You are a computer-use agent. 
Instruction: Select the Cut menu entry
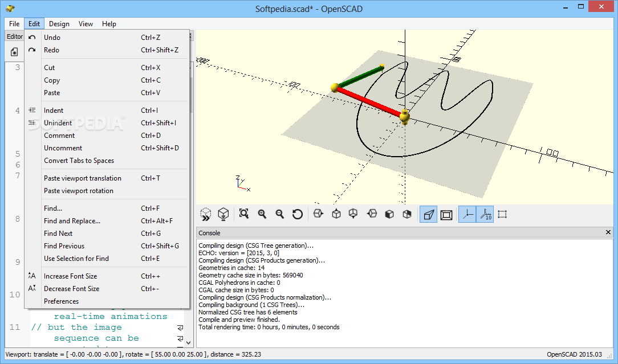click(x=107, y=68)
